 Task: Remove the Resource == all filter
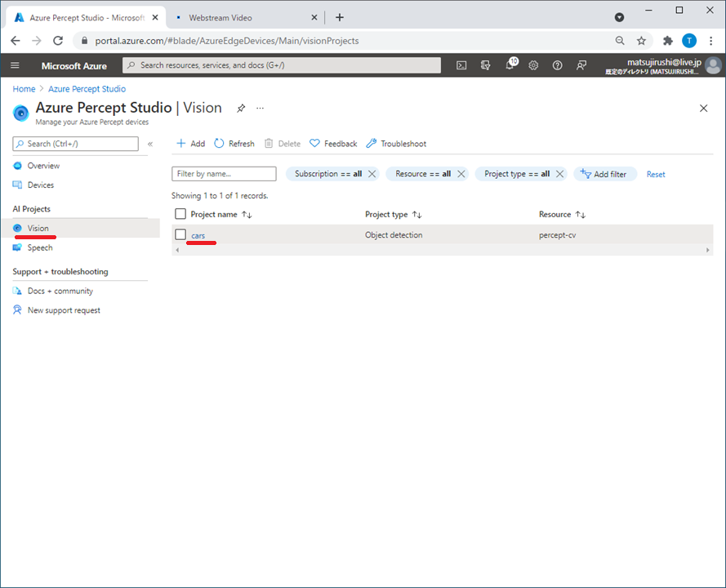click(461, 174)
